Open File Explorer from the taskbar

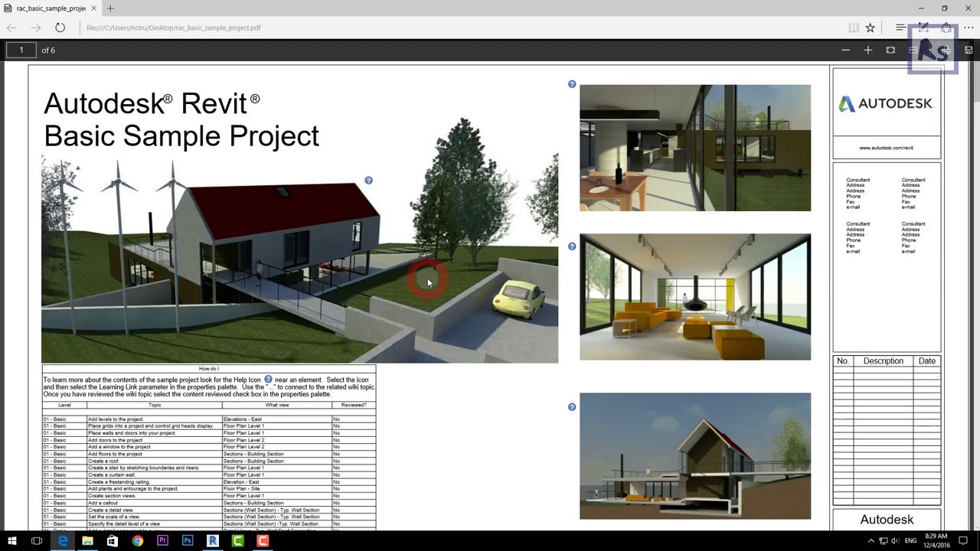pyautogui.click(x=87, y=541)
